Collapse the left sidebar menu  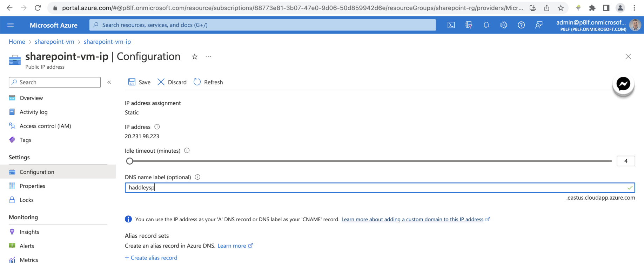click(109, 82)
